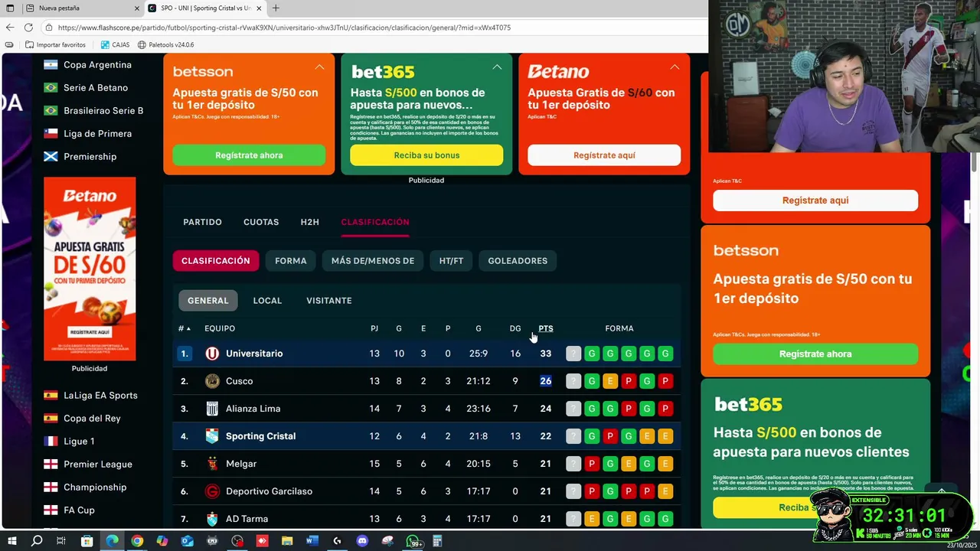Image resolution: width=980 pixels, height=551 pixels.
Task: Sort standings by PTS column header
Action: pos(546,328)
